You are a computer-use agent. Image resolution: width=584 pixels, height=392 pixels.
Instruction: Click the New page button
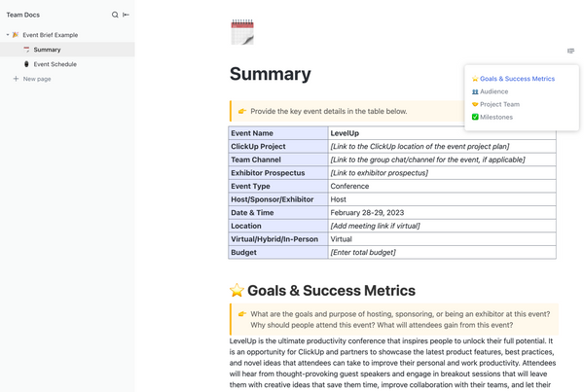point(37,79)
